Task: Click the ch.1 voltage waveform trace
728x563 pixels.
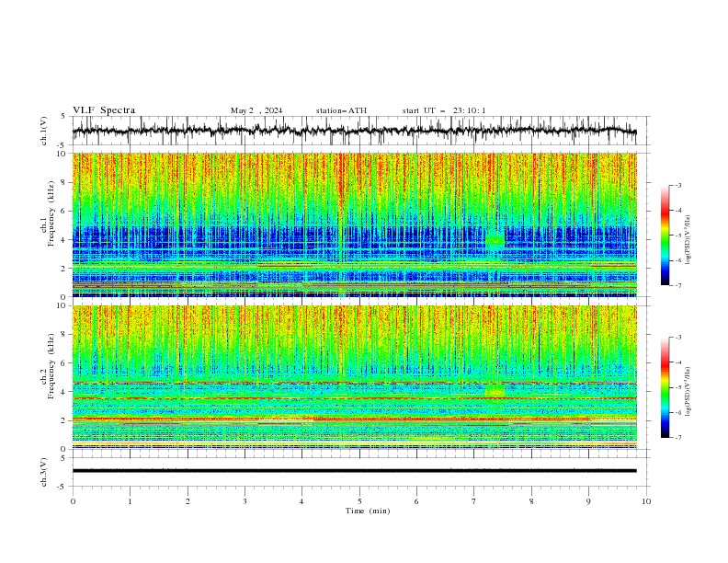Action: pyautogui.click(x=354, y=131)
